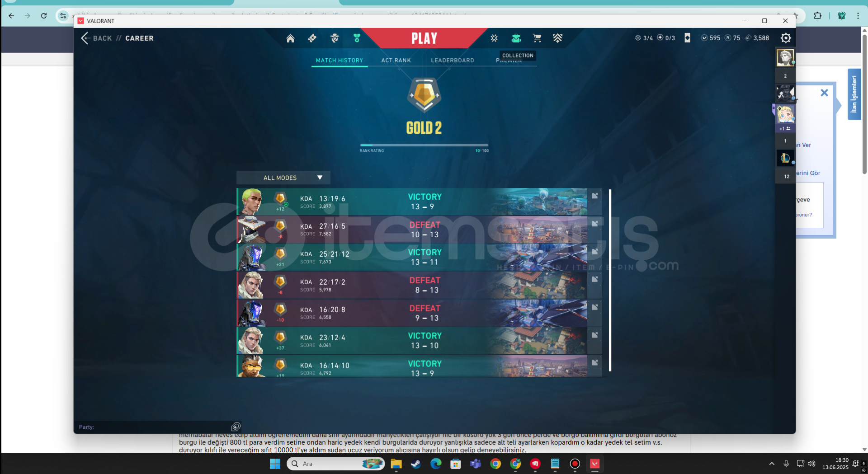868x474 pixels.
Task: Switch to the ACT RANK tab
Action: click(x=396, y=60)
